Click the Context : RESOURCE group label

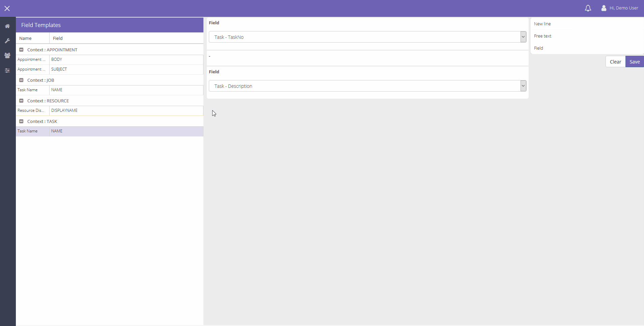point(48,101)
